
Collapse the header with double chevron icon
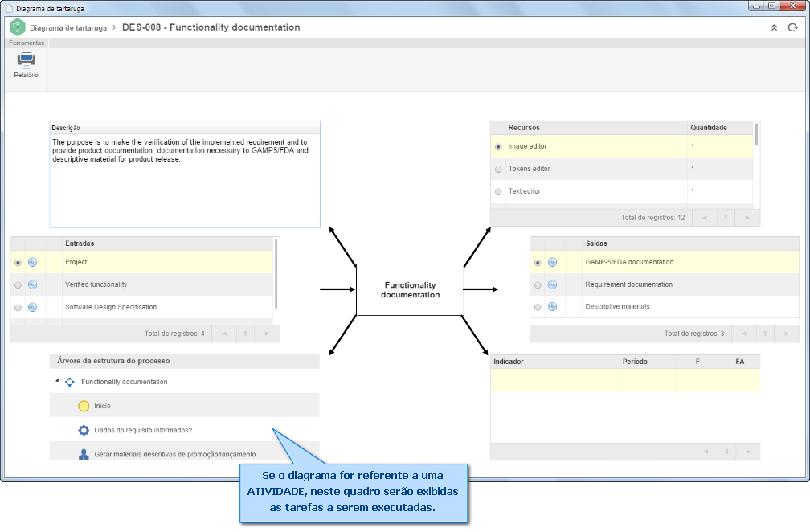click(774, 28)
